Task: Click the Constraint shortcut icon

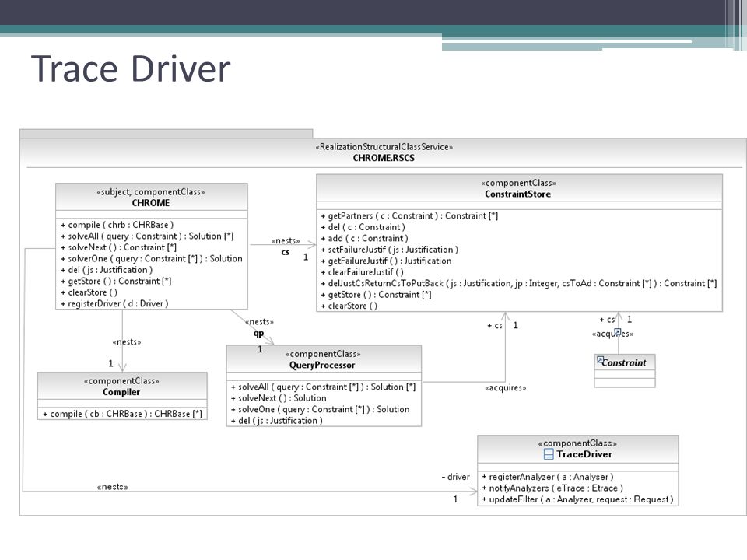Action: click(x=600, y=360)
